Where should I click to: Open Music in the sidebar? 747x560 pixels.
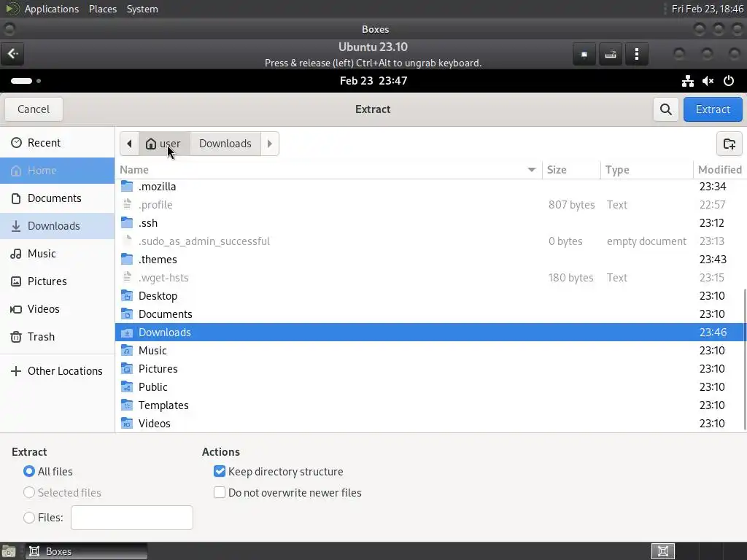point(57,254)
